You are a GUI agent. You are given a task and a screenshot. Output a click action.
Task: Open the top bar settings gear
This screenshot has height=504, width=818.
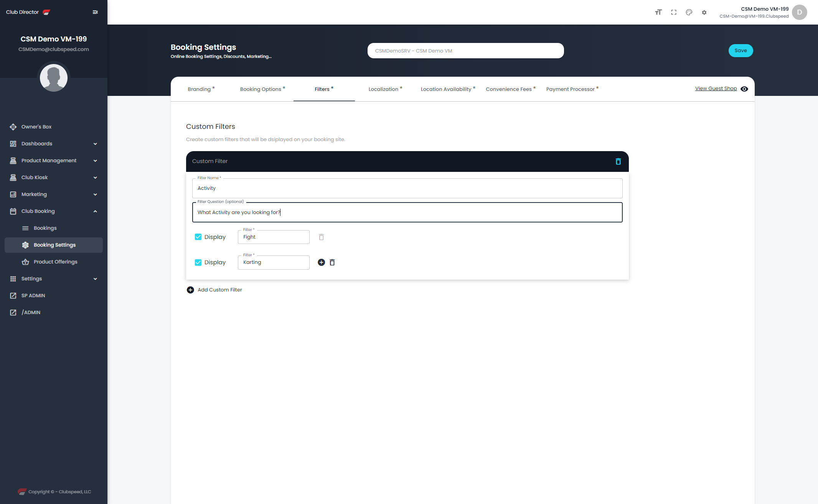(x=704, y=12)
